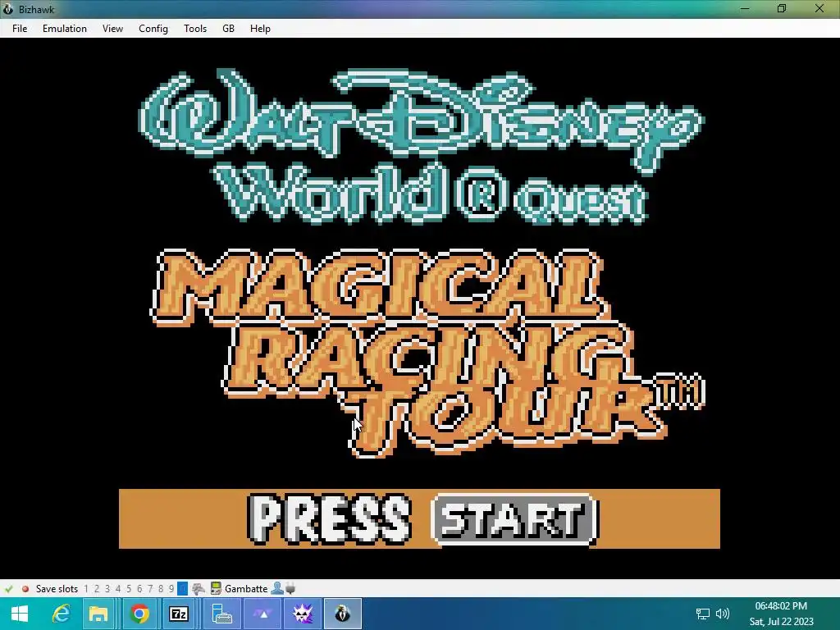Open 7-Zip from taskbar
Image resolution: width=840 pixels, height=630 pixels.
(178, 614)
